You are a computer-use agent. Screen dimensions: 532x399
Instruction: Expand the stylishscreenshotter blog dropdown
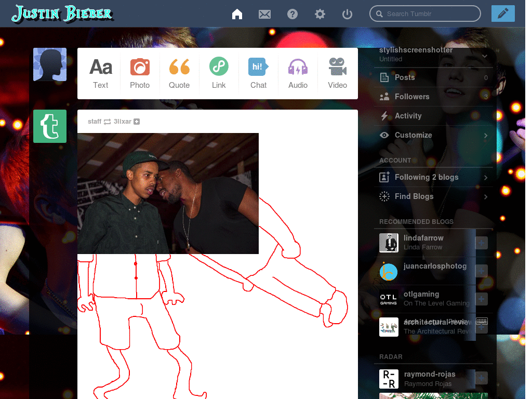coord(485,56)
